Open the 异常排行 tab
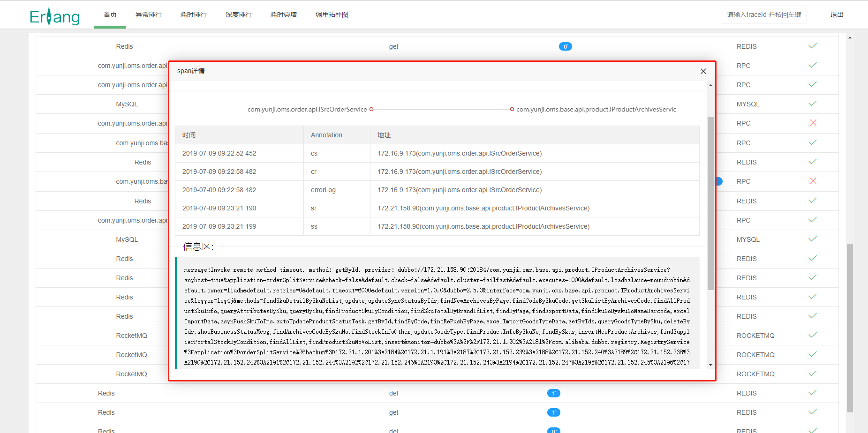The image size is (868, 433). 149,15
